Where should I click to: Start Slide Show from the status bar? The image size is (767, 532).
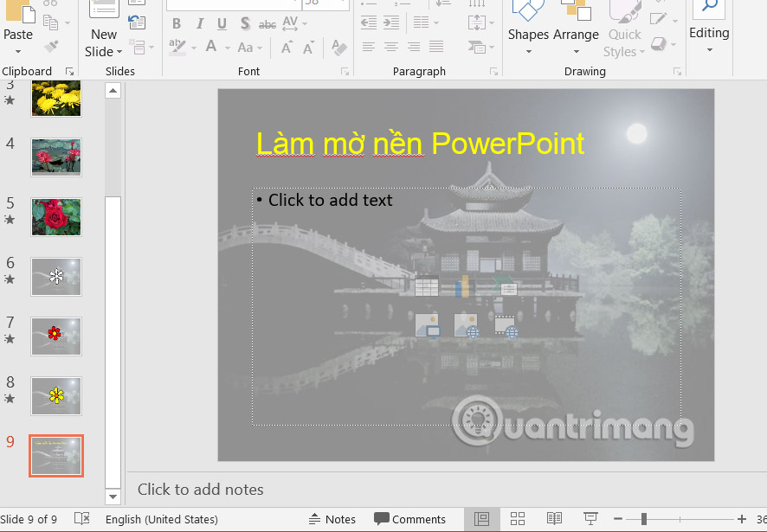pyautogui.click(x=590, y=518)
